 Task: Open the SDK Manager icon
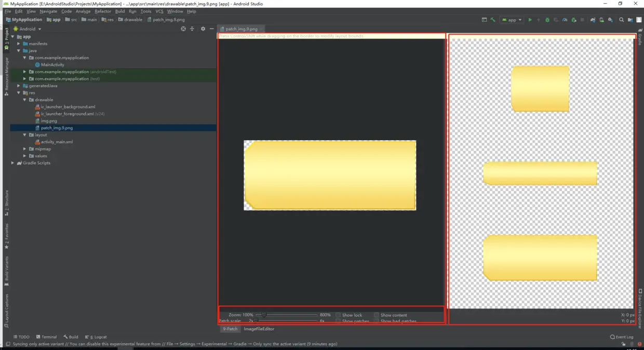(610, 20)
